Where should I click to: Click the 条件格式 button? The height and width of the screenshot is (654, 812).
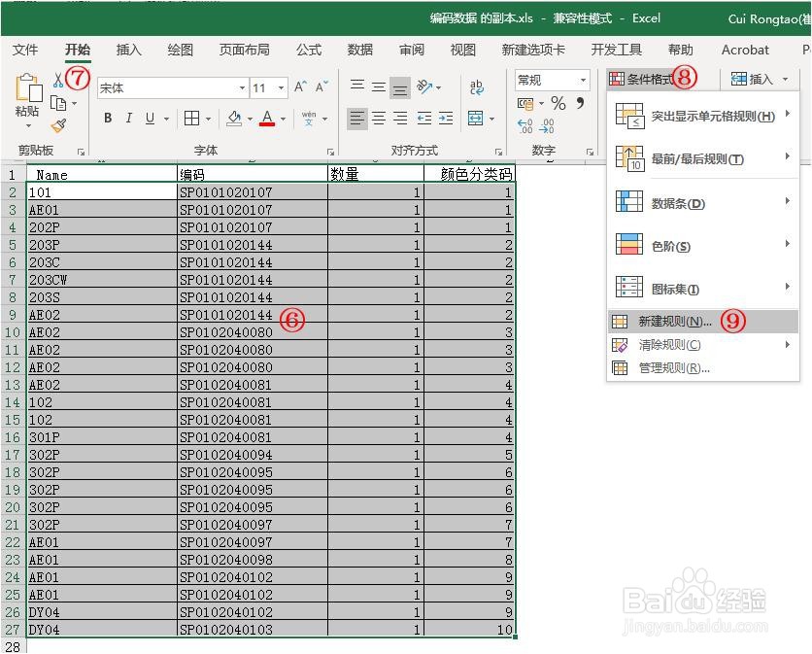[642, 80]
